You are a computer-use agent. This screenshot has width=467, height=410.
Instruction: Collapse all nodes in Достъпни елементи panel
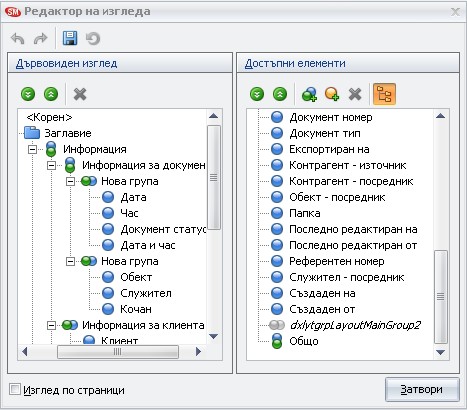tap(280, 94)
